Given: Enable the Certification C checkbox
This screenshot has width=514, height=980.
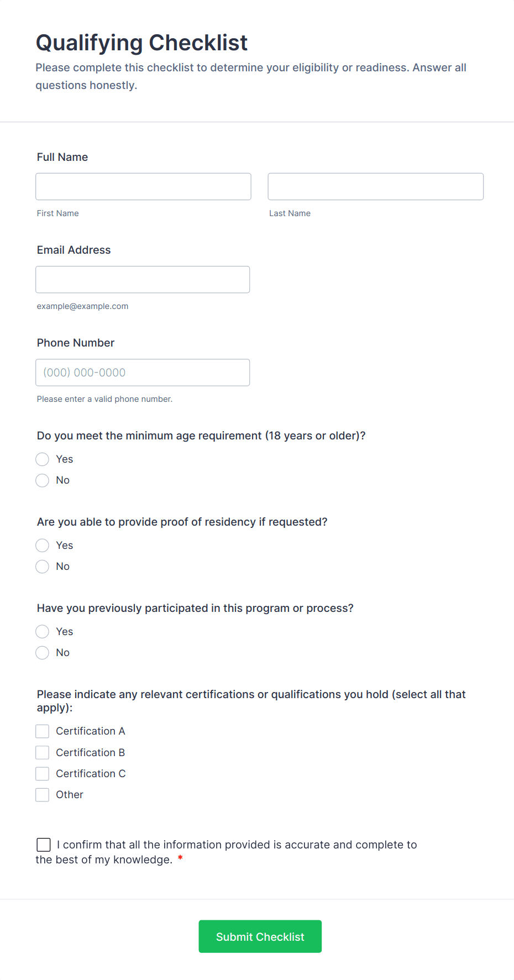Looking at the screenshot, I should 43,774.
